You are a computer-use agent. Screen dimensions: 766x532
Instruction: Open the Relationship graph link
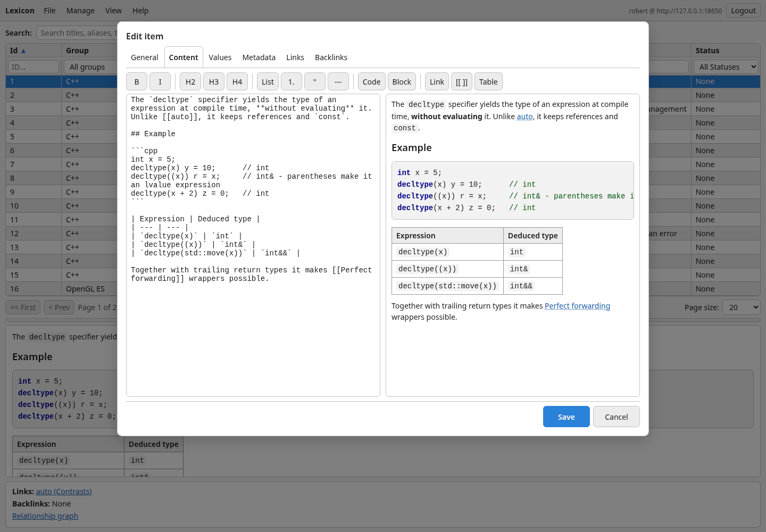pyautogui.click(x=45, y=516)
